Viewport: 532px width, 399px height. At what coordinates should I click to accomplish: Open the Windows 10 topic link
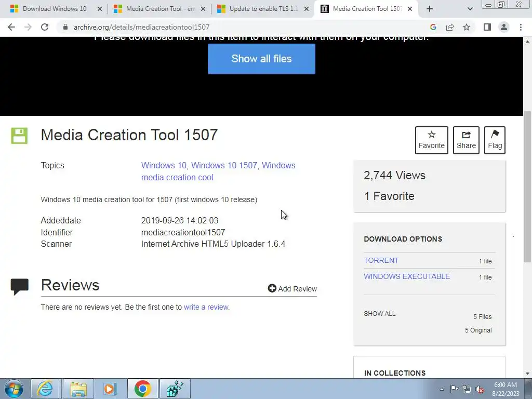(164, 166)
